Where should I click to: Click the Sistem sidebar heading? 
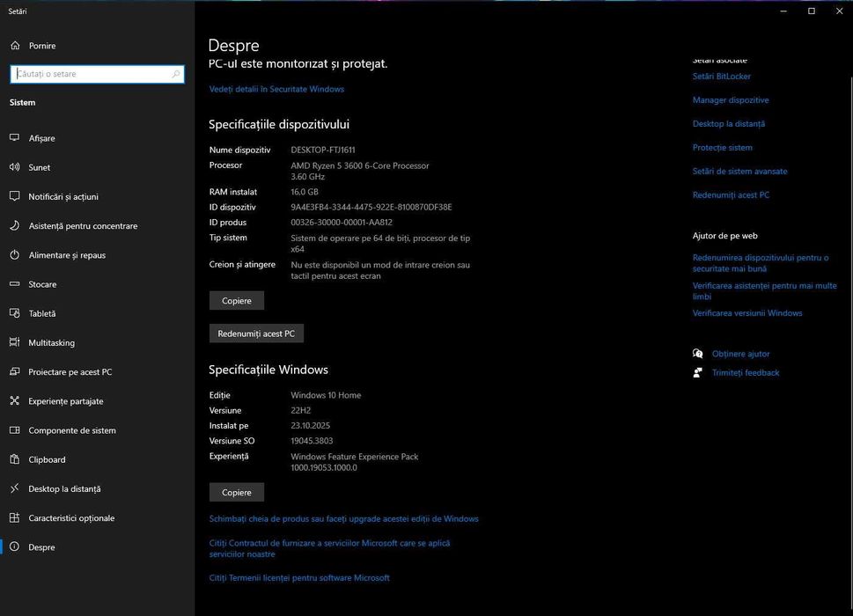[x=22, y=103]
